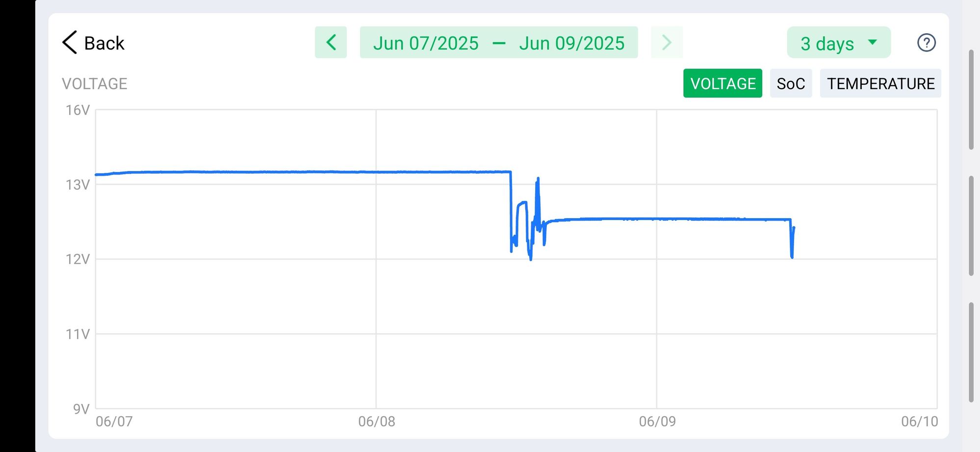Screen dimensions: 980x452
Task: Switch to the TEMPERATURE tab
Action: [x=880, y=83]
